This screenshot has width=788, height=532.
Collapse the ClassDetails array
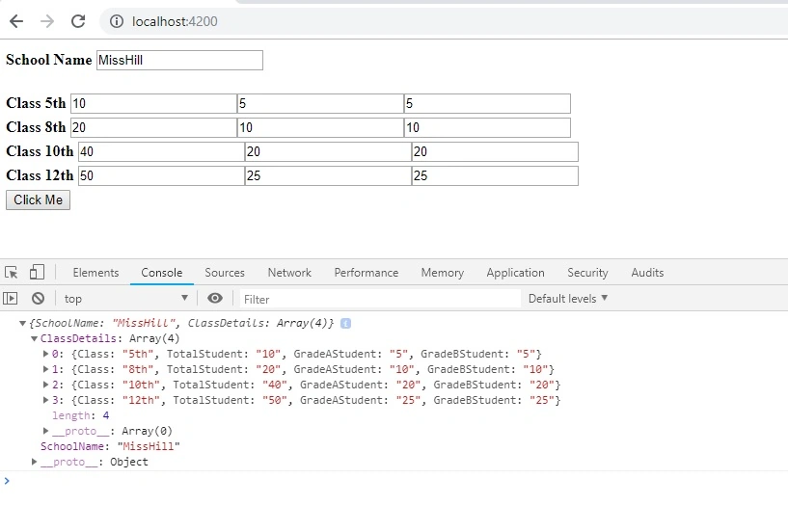tap(34, 338)
